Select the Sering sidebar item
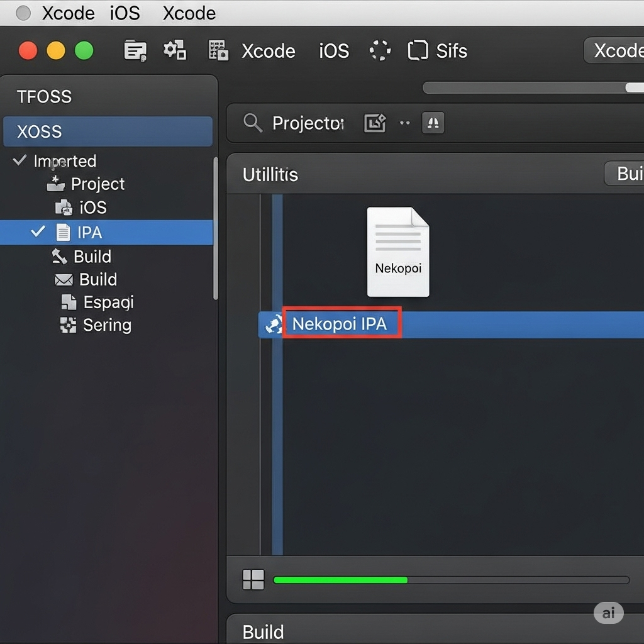Screen dimensions: 644x644 tap(107, 325)
